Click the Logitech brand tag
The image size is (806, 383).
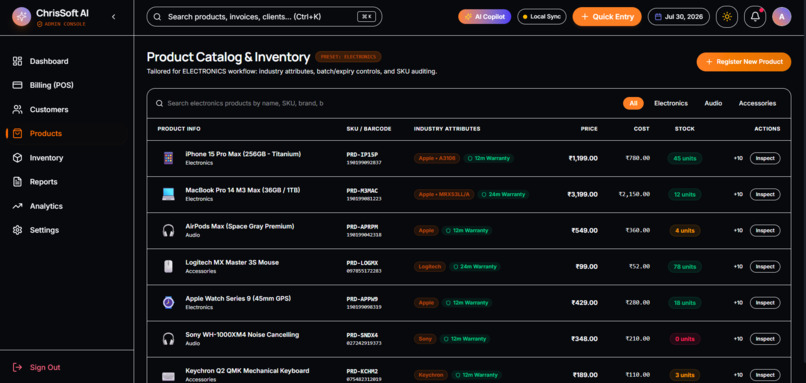pos(429,267)
